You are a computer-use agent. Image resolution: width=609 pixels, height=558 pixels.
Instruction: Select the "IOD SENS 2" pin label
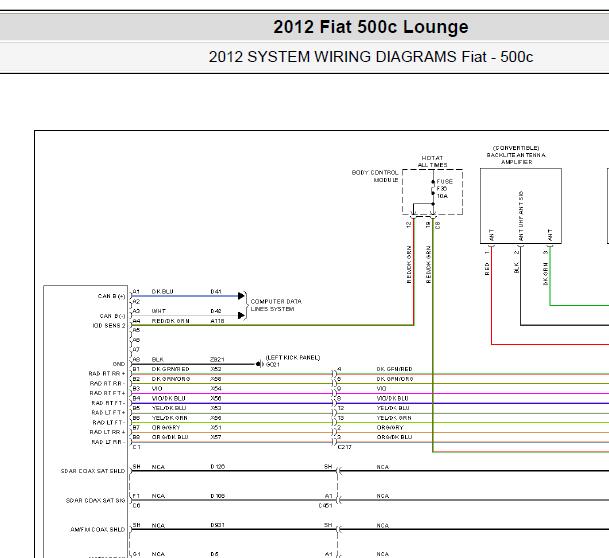click(109, 326)
